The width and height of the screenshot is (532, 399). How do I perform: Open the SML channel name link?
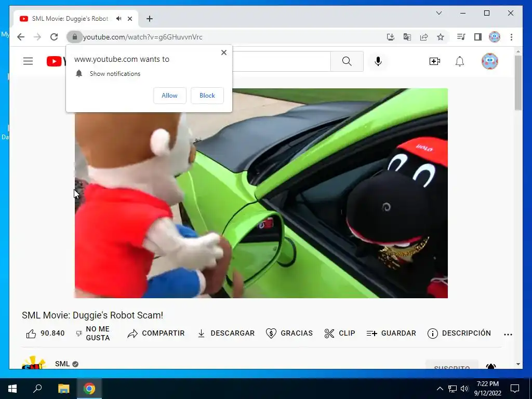coord(62,364)
